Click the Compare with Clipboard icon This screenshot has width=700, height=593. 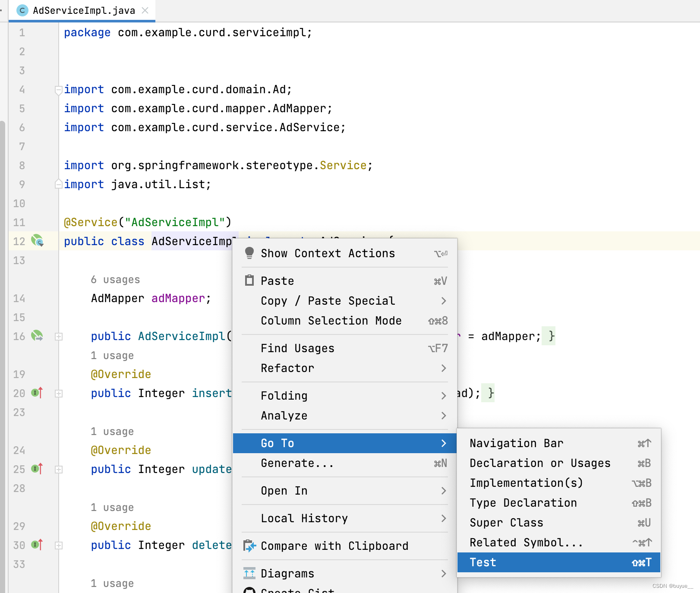[x=249, y=546]
